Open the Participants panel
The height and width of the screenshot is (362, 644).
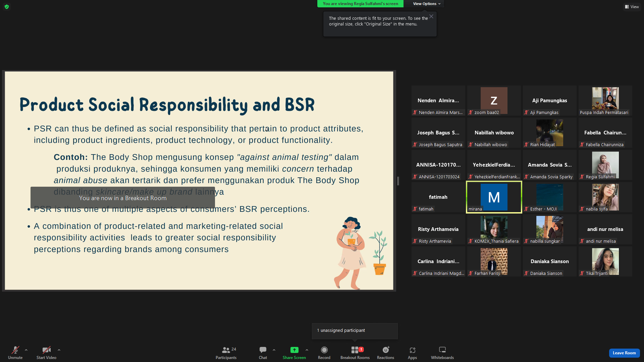pyautogui.click(x=226, y=353)
